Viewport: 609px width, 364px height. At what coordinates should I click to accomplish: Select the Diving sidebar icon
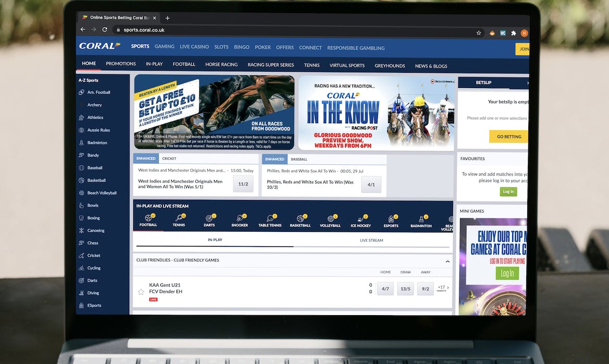(81, 293)
